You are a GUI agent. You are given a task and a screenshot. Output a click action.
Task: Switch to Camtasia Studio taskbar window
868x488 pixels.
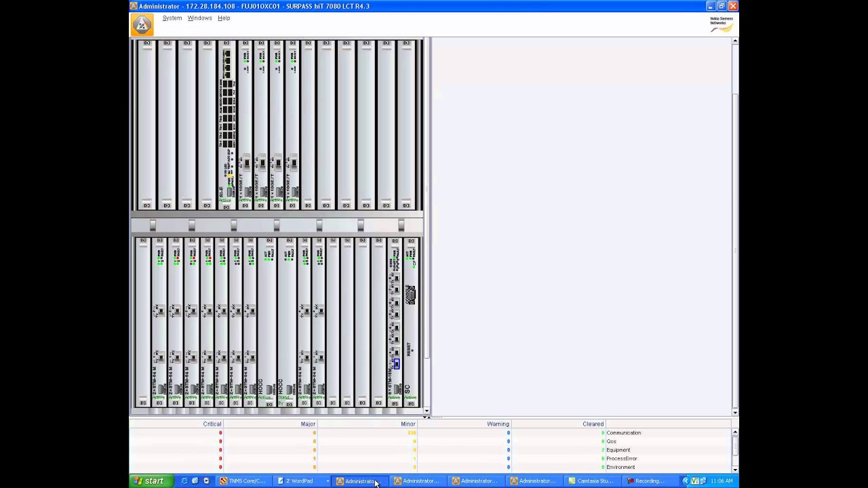pyautogui.click(x=592, y=481)
